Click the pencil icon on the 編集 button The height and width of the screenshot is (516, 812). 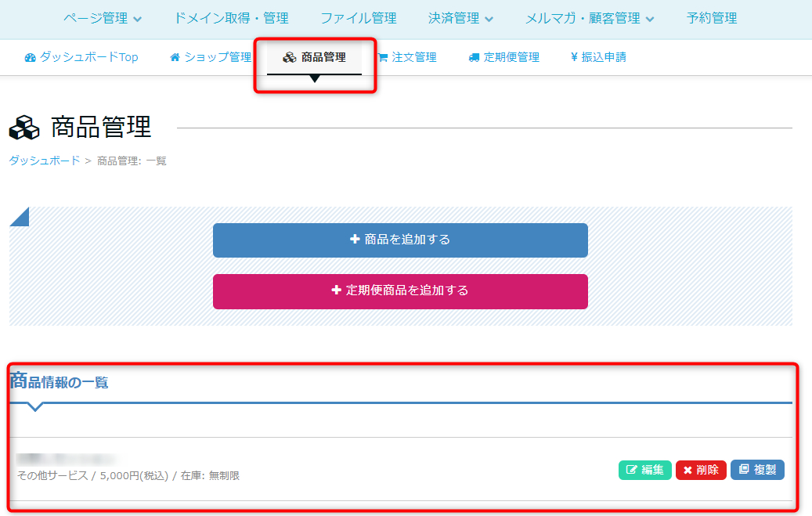click(x=631, y=470)
